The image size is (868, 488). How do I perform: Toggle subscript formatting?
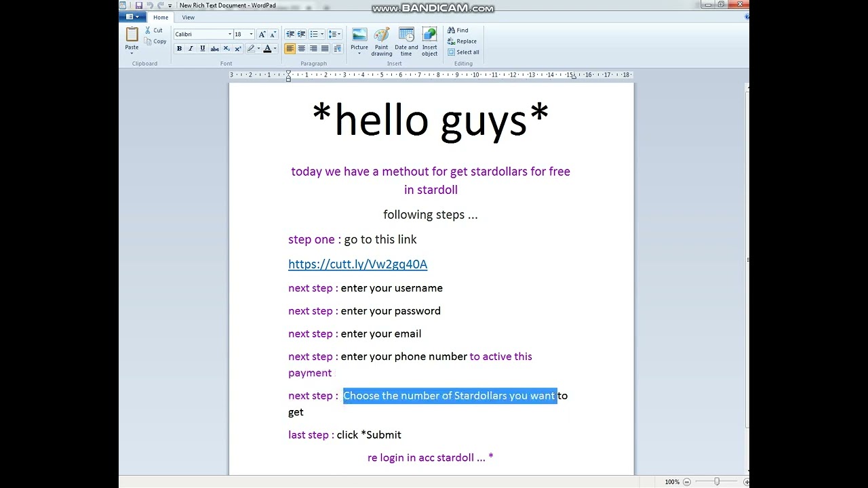point(226,49)
